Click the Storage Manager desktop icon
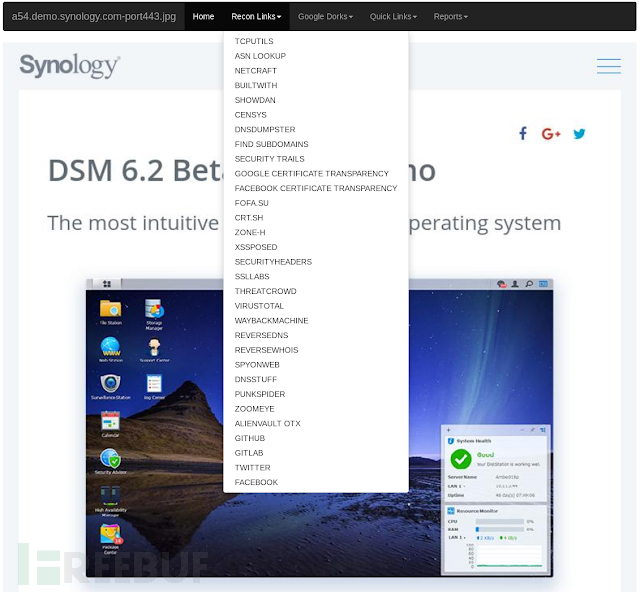Viewport: 640px width, 592px height. (154, 314)
